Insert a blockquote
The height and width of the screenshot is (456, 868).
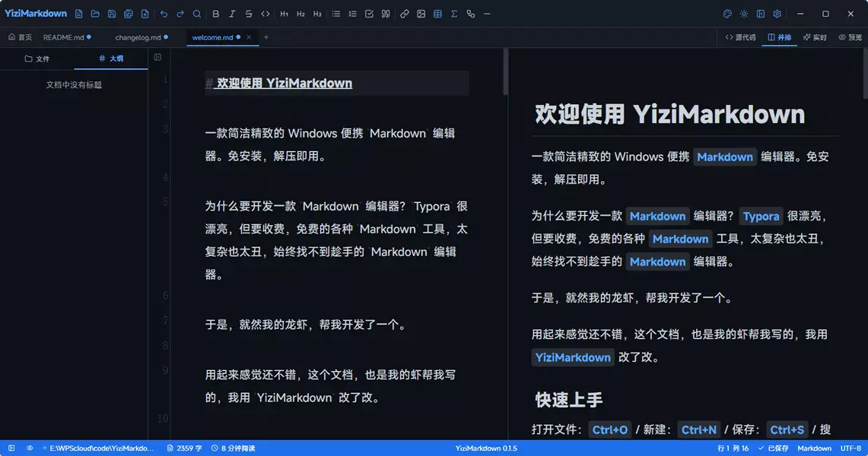click(386, 14)
